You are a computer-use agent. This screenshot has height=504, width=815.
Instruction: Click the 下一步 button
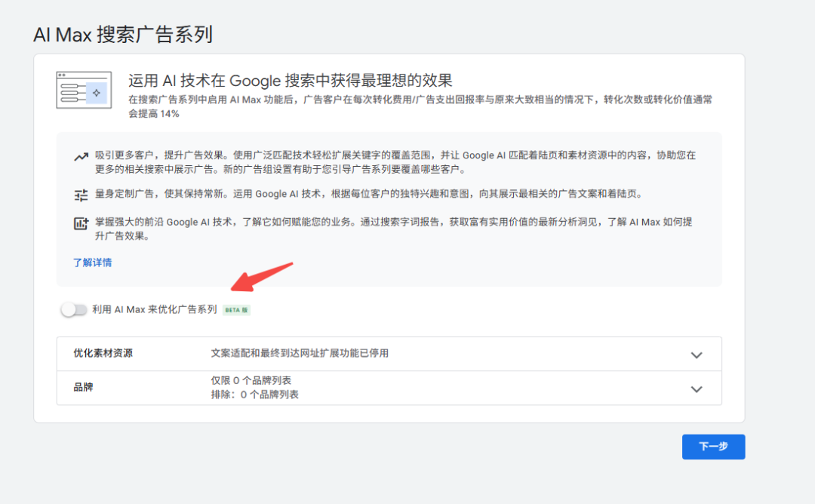(x=712, y=447)
